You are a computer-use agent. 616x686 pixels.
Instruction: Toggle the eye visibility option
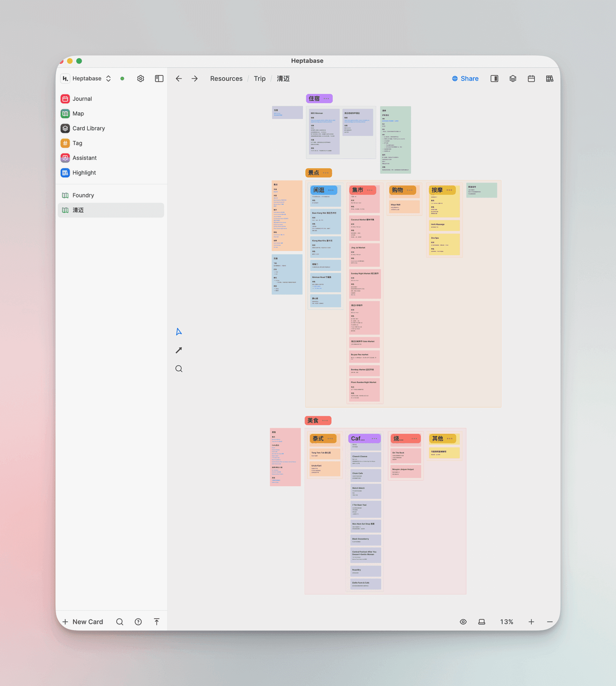point(463,622)
